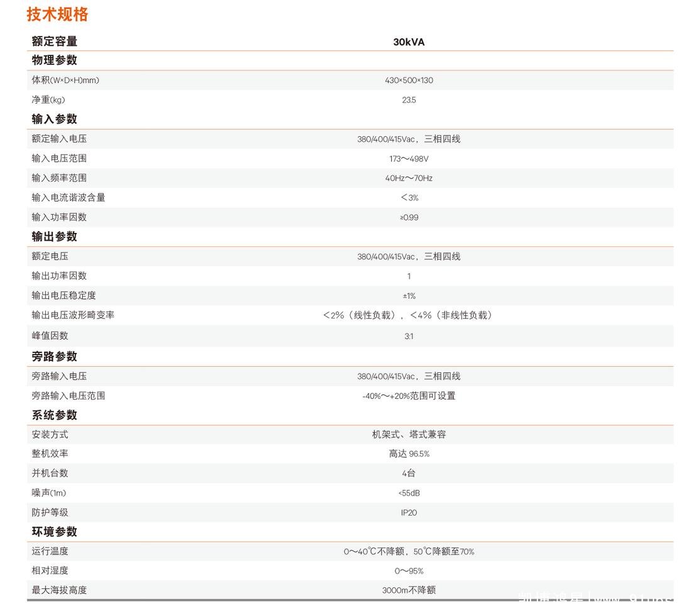Select the -40%~+20%范围可设置 bypass range text
Screen dimensions: 700x611
[x=409, y=396]
